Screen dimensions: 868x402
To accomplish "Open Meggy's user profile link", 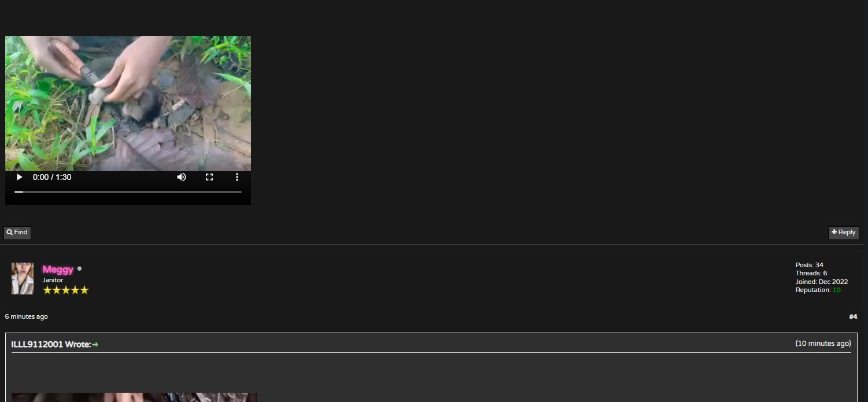I will (x=58, y=270).
